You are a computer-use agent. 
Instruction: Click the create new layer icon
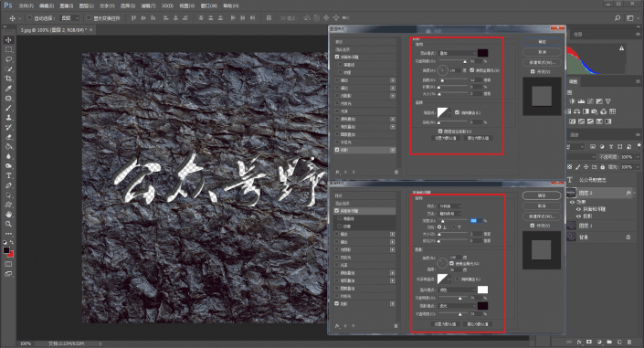(x=619, y=342)
